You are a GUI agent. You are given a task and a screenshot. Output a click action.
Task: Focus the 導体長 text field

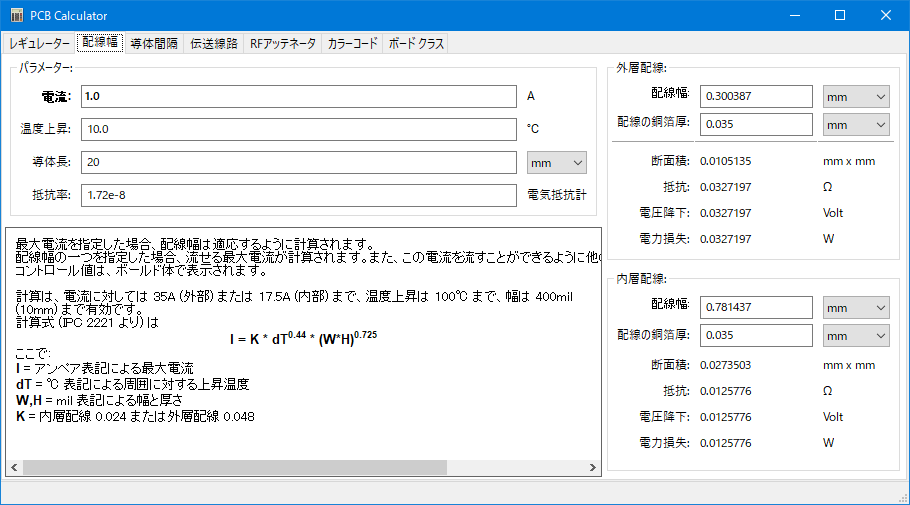298,162
